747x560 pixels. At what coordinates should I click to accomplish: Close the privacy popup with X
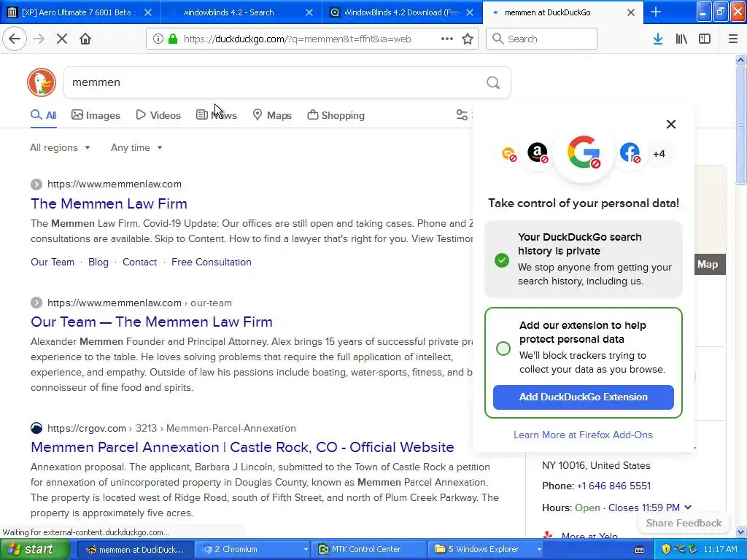(x=671, y=124)
